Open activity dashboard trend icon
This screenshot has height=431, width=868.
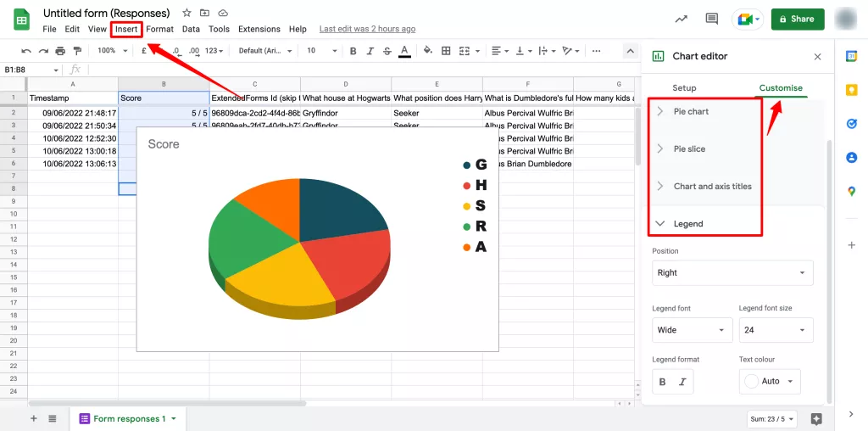click(x=682, y=19)
